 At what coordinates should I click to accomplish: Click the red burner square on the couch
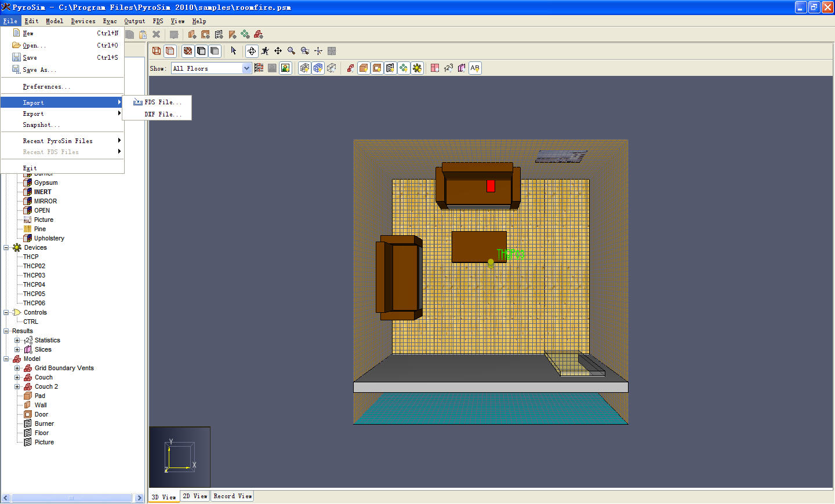(491, 185)
